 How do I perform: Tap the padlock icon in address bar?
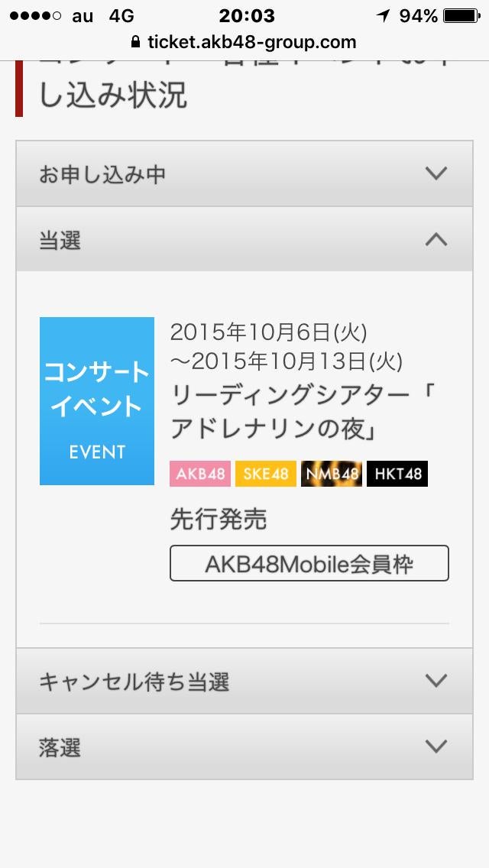click(135, 42)
